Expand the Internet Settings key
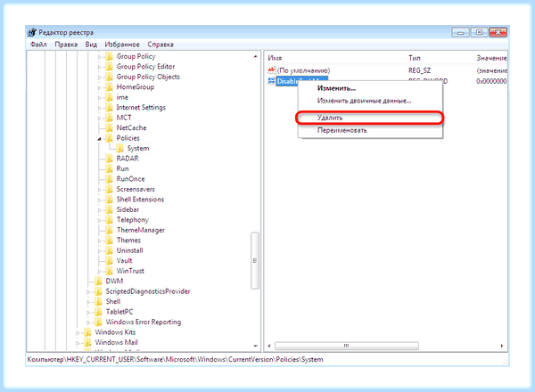Image resolution: width=535 pixels, height=392 pixels. tap(99, 109)
